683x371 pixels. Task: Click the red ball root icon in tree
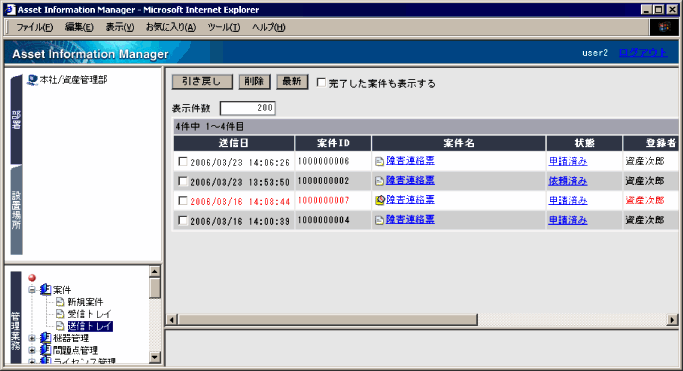pyautogui.click(x=32, y=278)
